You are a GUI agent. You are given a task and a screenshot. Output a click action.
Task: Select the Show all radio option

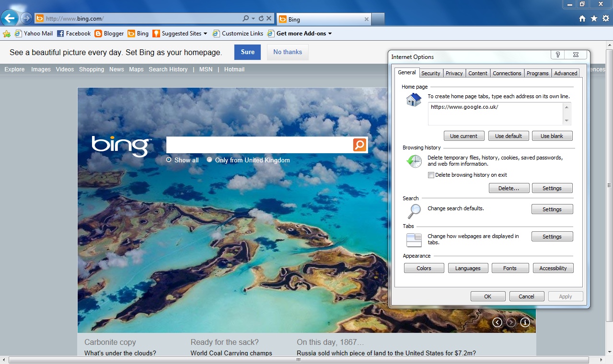tap(169, 160)
